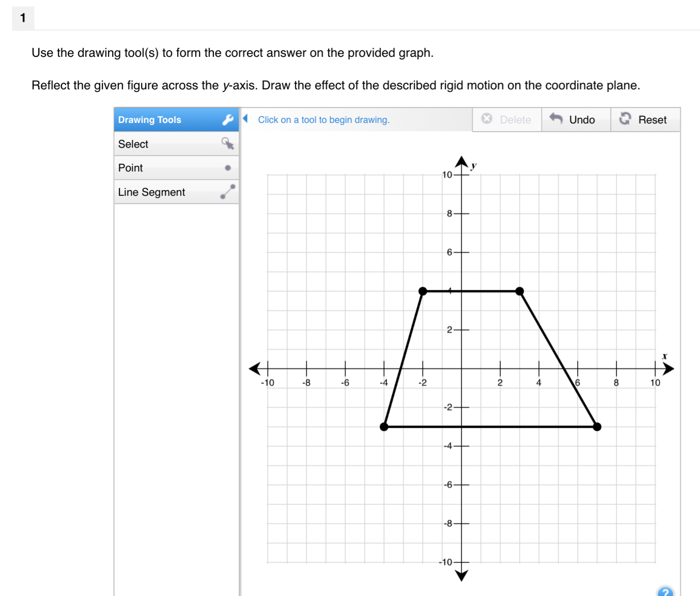Select the Line Segment tool icon
The image size is (700, 596).
[x=228, y=192]
